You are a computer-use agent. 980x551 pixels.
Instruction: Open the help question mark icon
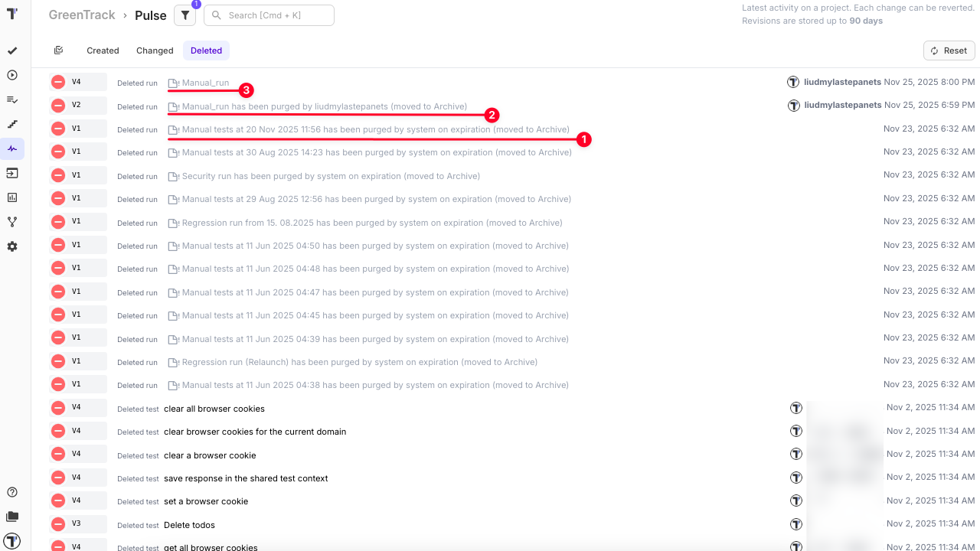point(12,492)
